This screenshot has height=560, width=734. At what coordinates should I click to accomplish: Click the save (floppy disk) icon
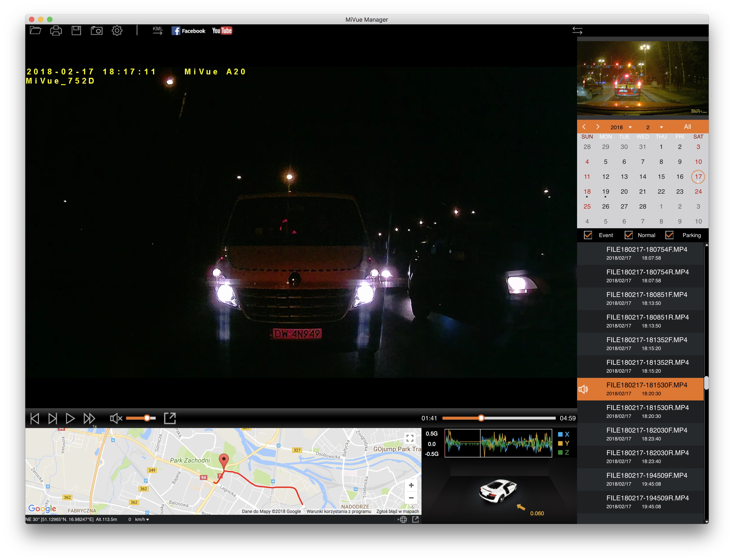pyautogui.click(x=76, y=31)
